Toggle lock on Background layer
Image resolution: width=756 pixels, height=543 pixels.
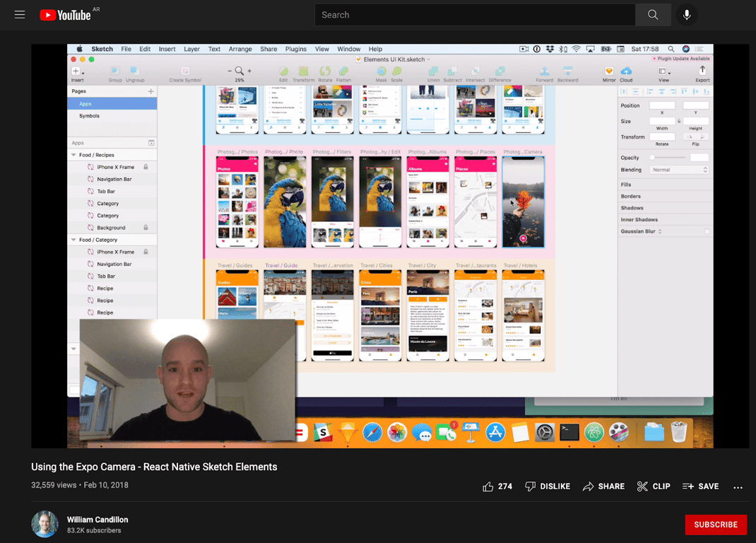pyautogui.click(x=146, y=228)
